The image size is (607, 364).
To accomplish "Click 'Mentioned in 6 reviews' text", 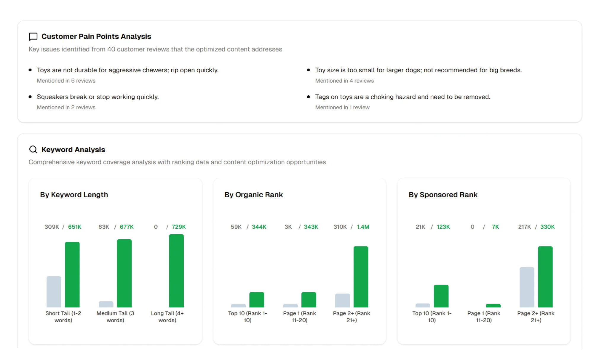I will coord(66,81).
